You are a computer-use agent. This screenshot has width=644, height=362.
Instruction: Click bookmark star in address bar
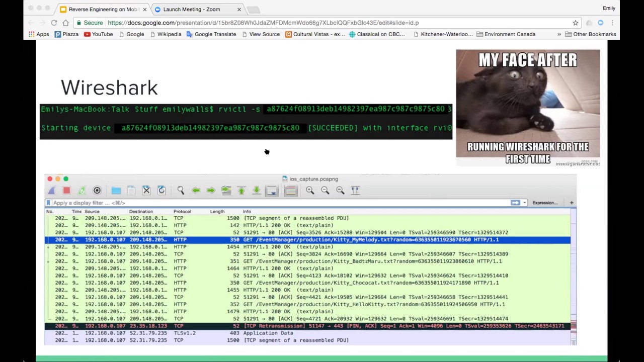click(576, 23)
